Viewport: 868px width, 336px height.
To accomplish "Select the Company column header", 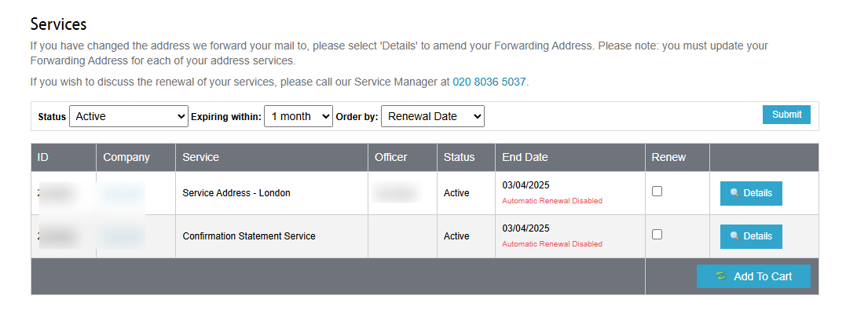I will point(126,157).
